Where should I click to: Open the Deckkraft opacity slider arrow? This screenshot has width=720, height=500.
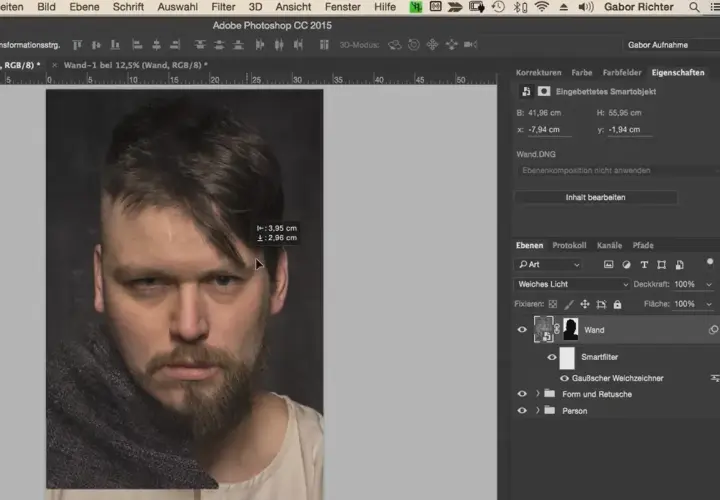coord(709,285)
